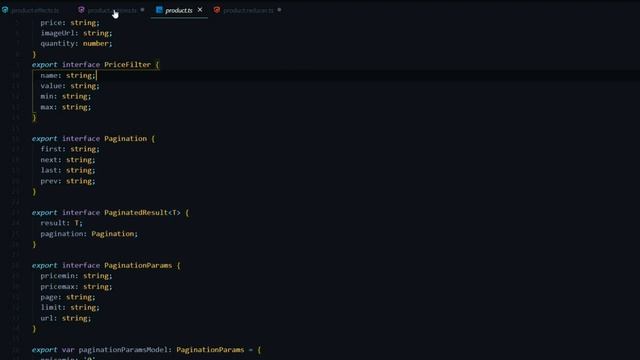The image size is (640, 360).
Task: Click the 'name: string;' property line
Action: point(68,76)
